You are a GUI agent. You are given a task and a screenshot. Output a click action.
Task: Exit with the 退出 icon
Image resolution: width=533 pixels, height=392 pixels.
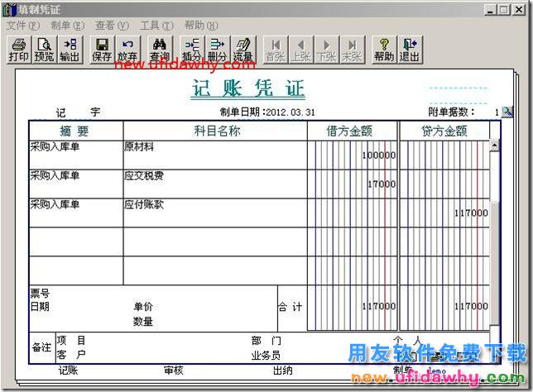[410, 50]
